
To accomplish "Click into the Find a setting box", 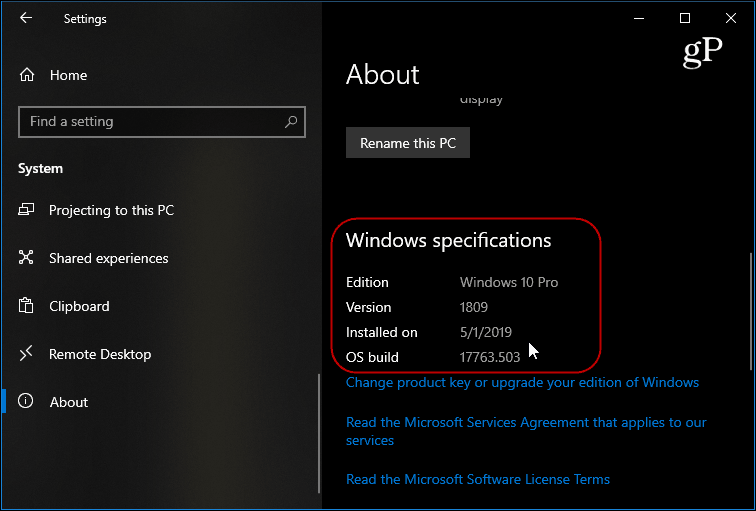I will click(x=162, y=121).
